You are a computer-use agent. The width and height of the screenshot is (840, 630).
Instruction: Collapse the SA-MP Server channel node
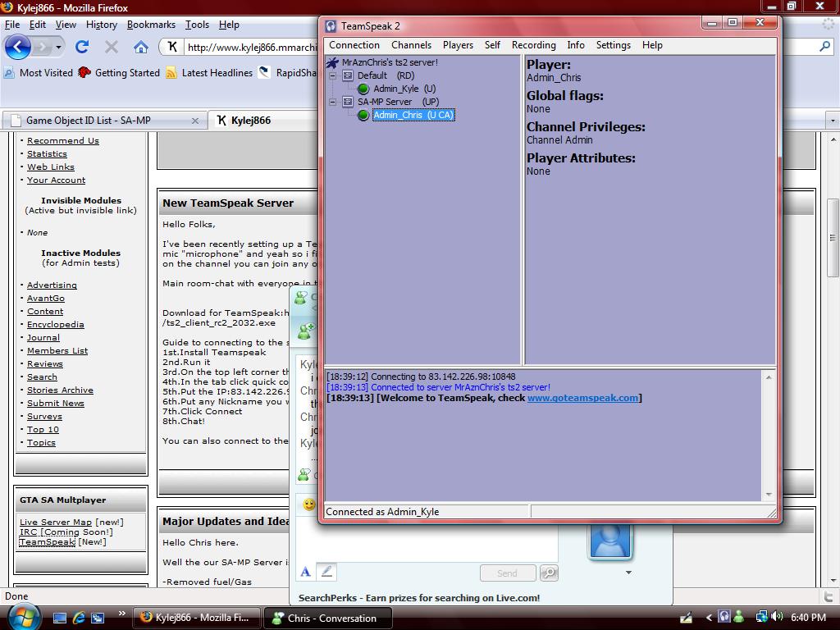[333, 102]
